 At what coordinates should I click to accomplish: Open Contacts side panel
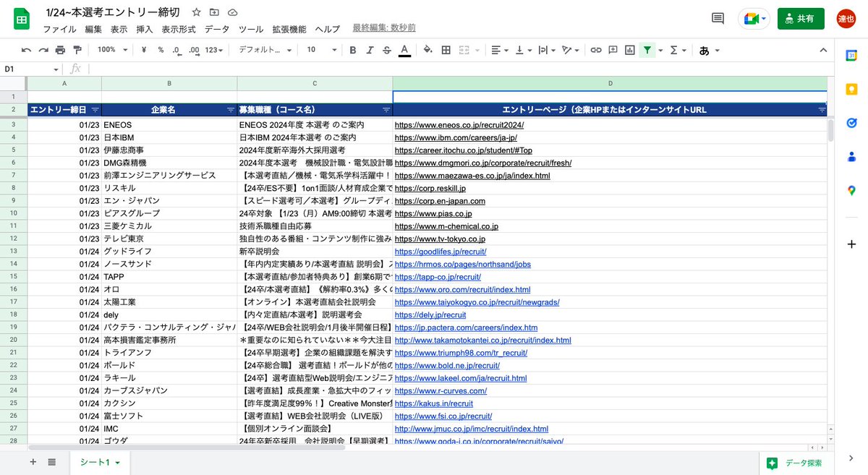(x=851, y=156)
